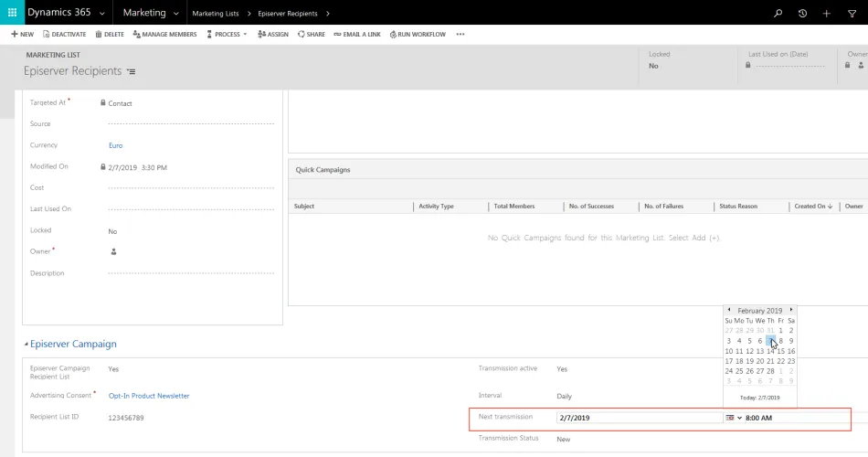868x457 pixels.
Task: Click NEW in the command bar
Action: pos(23,35)
